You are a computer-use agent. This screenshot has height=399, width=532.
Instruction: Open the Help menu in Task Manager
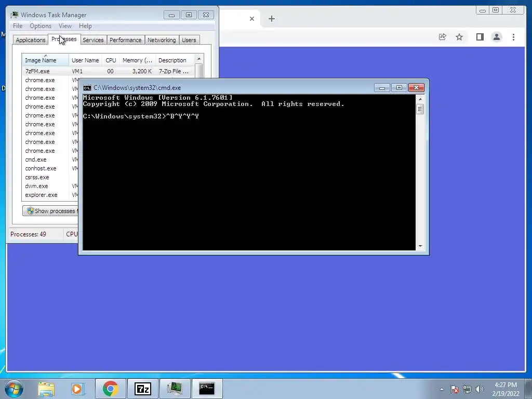click(x=85, y=26)
